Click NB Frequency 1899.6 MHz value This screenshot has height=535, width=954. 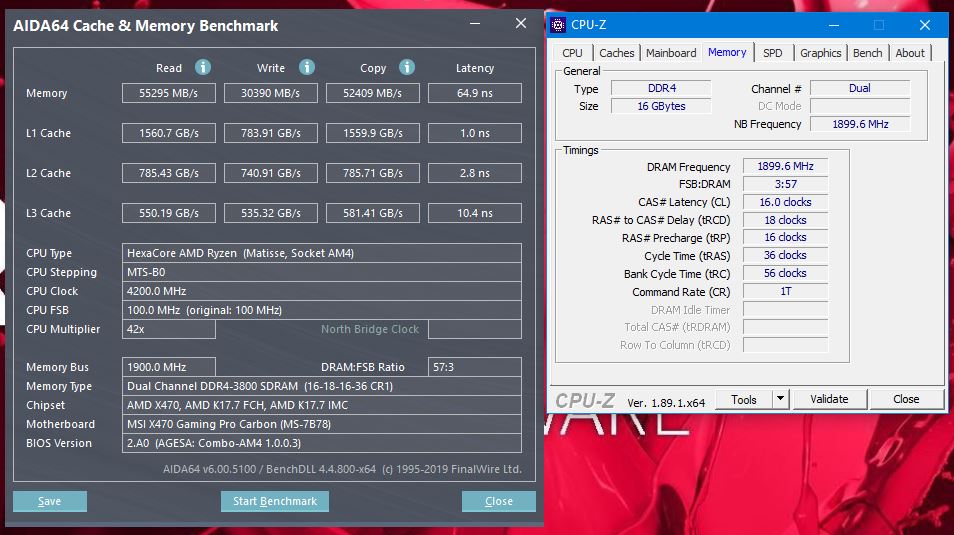pos(860,124)
